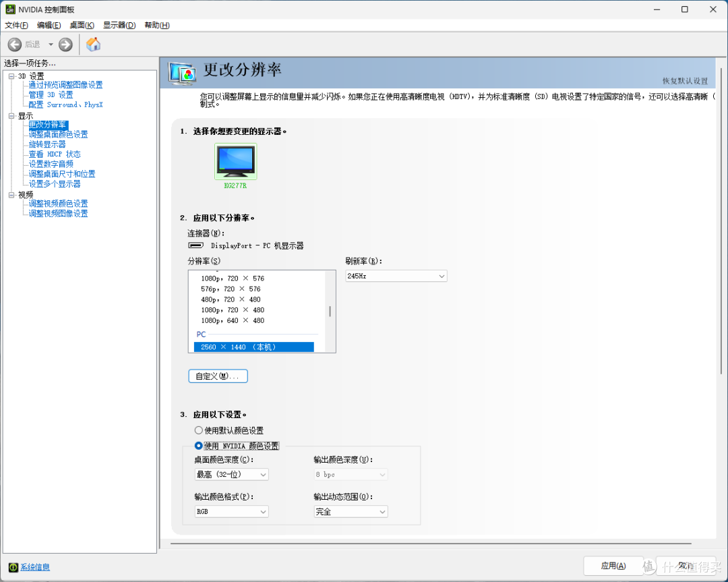
Task: Open the 文件(F) menu
Action: click(x=16, y=25)
